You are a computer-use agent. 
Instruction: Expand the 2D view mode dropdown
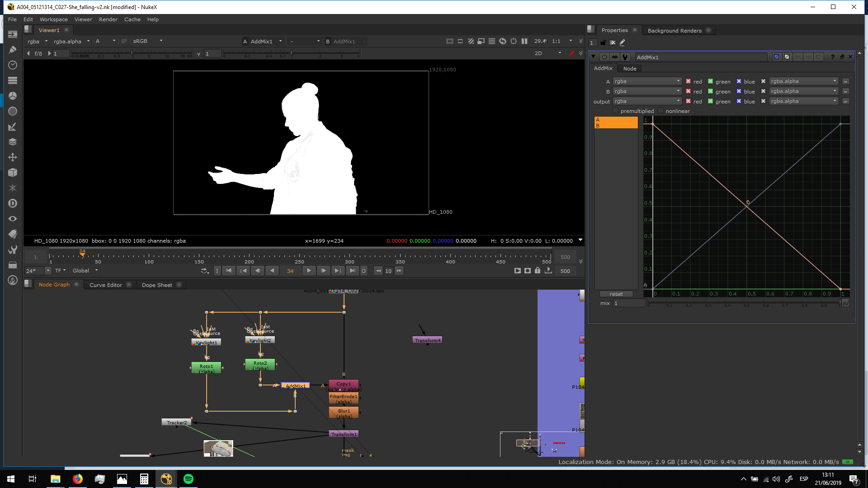point(547,53)
